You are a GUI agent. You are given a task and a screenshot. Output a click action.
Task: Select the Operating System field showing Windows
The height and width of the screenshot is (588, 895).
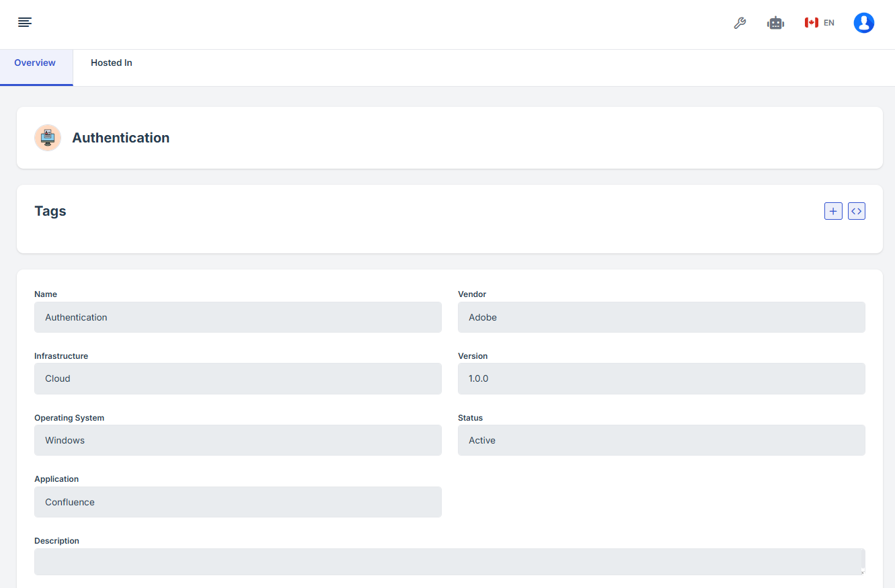click(x=237, y=440)
